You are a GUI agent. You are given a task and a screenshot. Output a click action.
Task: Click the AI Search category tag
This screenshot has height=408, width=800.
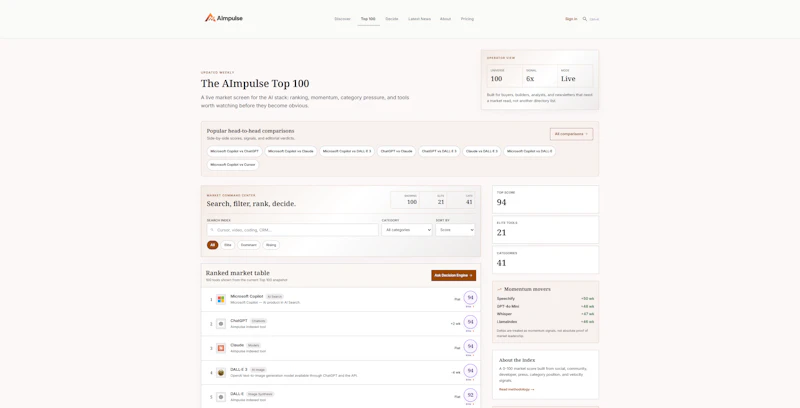[x=274, y=296]
